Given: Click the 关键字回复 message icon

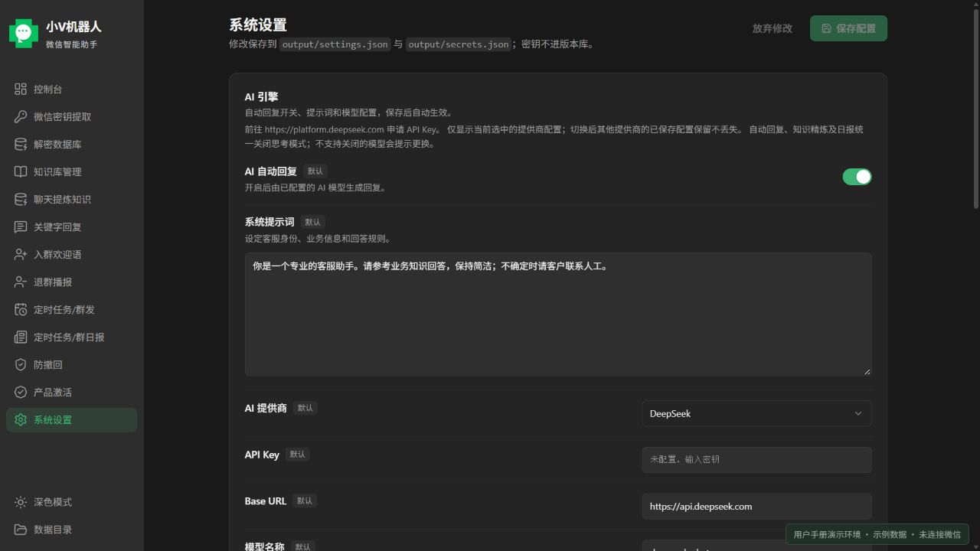Looking at the screenshot, I should [x=21, y=227].
